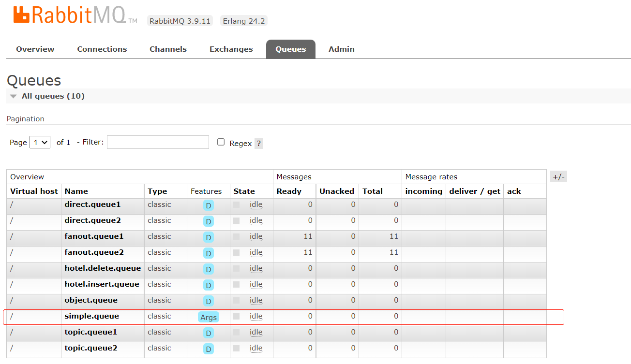
Task: Click Total count 11 for fanout.queue2
Action: pos(394,252)
